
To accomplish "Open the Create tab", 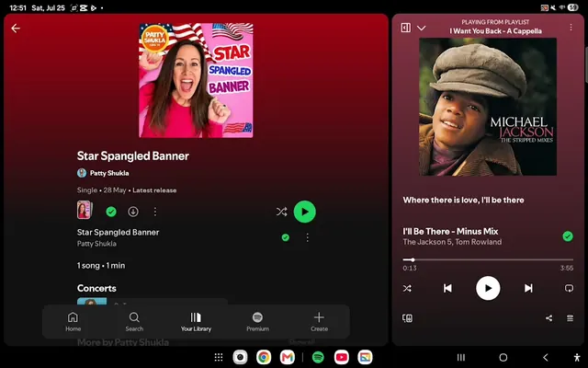I will tap(319, 322).
